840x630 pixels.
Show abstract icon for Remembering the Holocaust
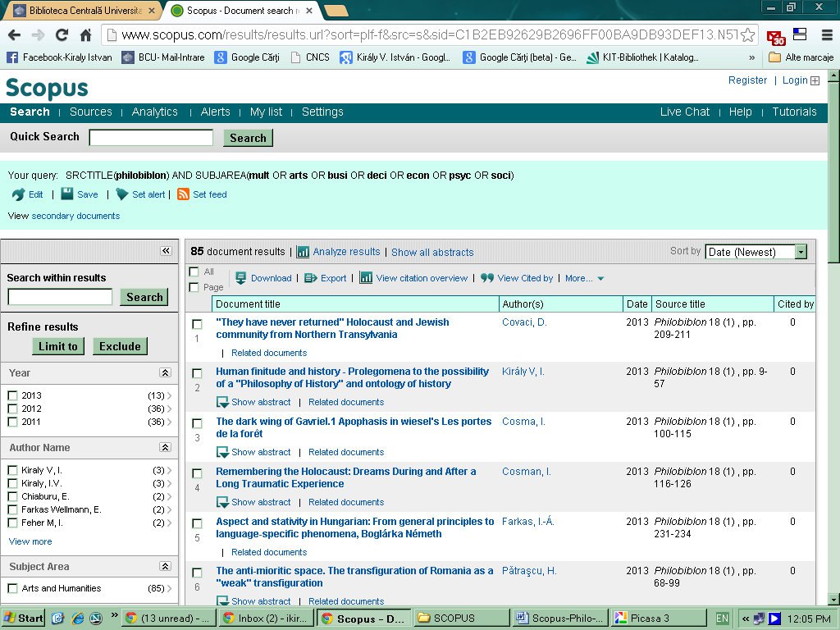pos(222,503)
